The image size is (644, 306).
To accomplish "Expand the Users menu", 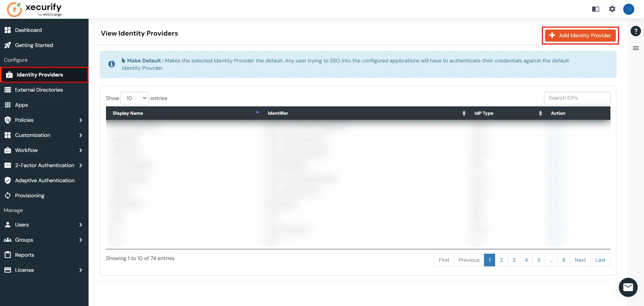I will [81, 224].
